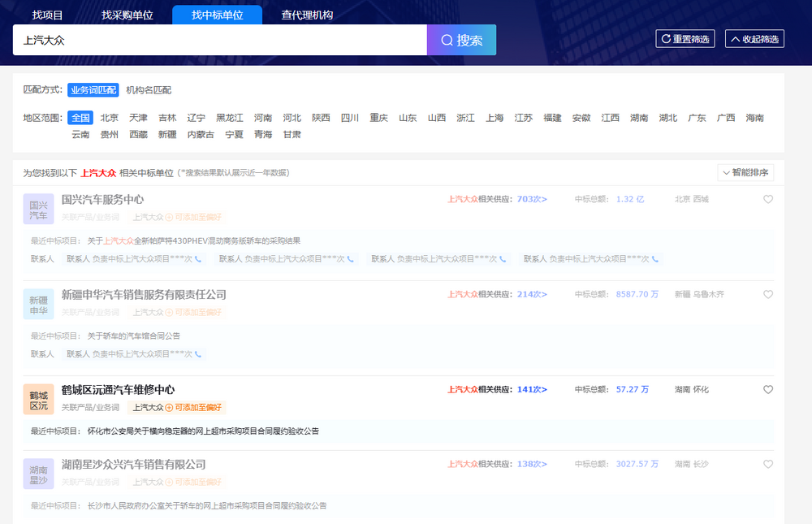The height and width of the screenshot is (524, 812).
Task: Filter region to 内蒙古
Action: coord(201,134)
